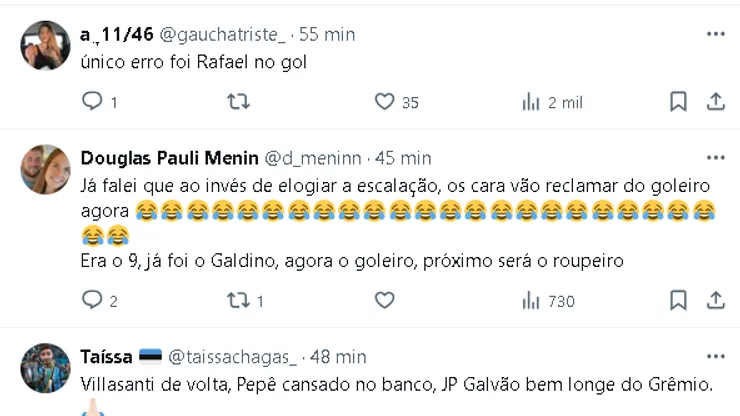Open more options on gauchatriste_'s tweet
This screenshot has height=416, width=740.
(716, 34)
